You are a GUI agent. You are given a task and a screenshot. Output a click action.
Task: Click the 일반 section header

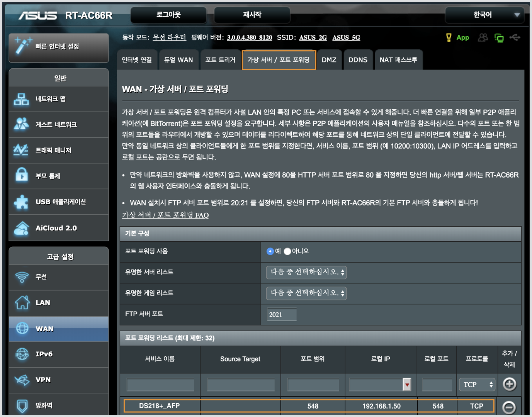coord(59,78)
